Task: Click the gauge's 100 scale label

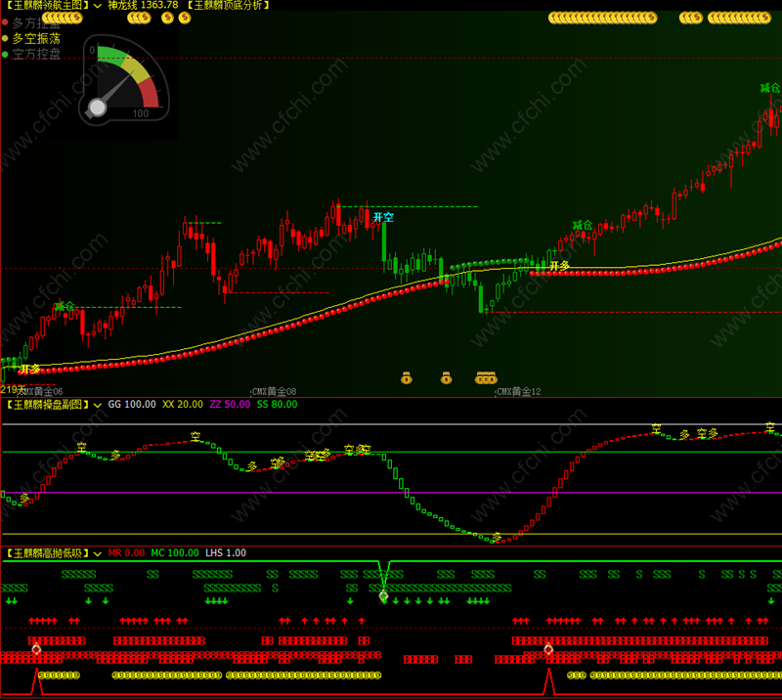Action: click(x=141, y=113)
